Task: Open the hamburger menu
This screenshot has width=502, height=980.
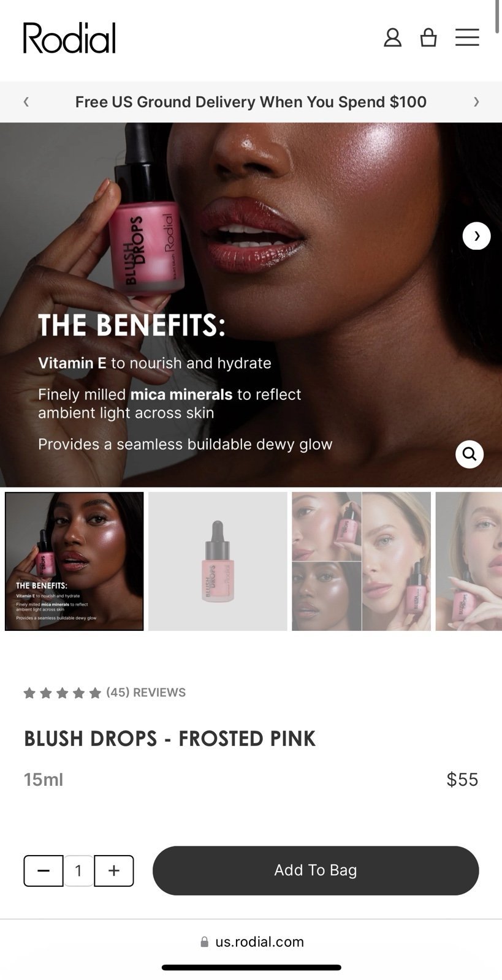Action: coord(467,37)
